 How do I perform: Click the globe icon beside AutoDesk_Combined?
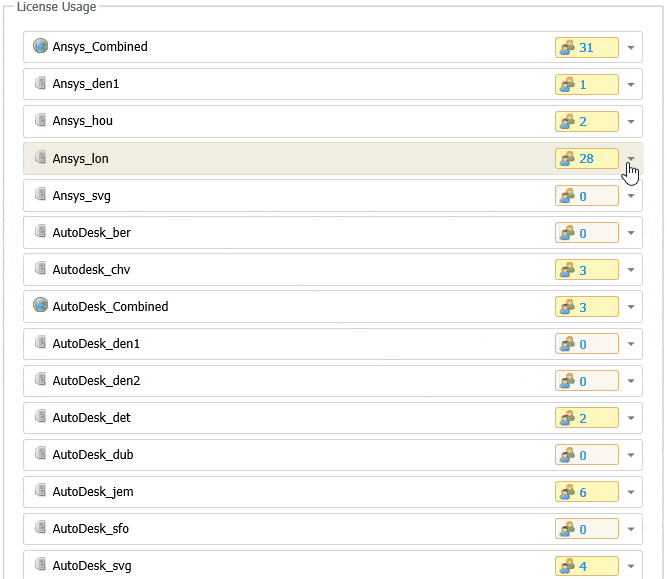(40, 305)
